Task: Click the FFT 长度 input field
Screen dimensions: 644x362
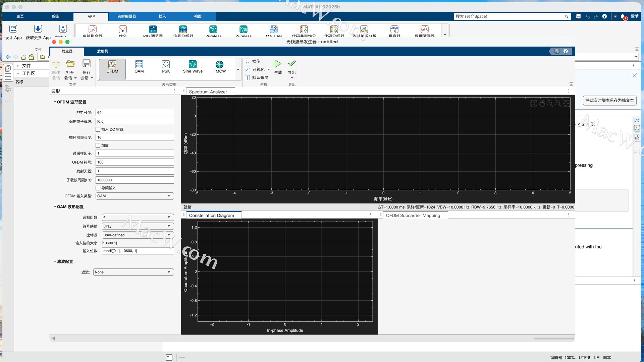Action: tap(135, 113)
